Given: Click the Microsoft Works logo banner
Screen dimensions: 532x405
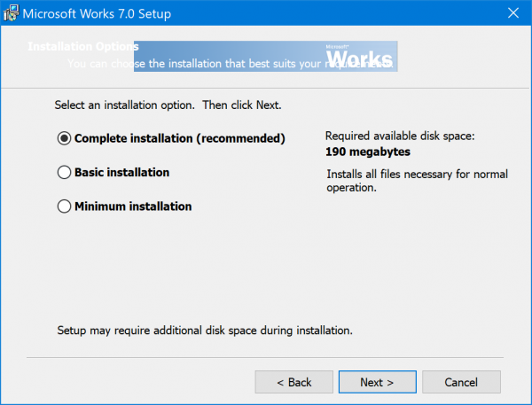Looking at the screenshot, I should click(x=358, y=56).
